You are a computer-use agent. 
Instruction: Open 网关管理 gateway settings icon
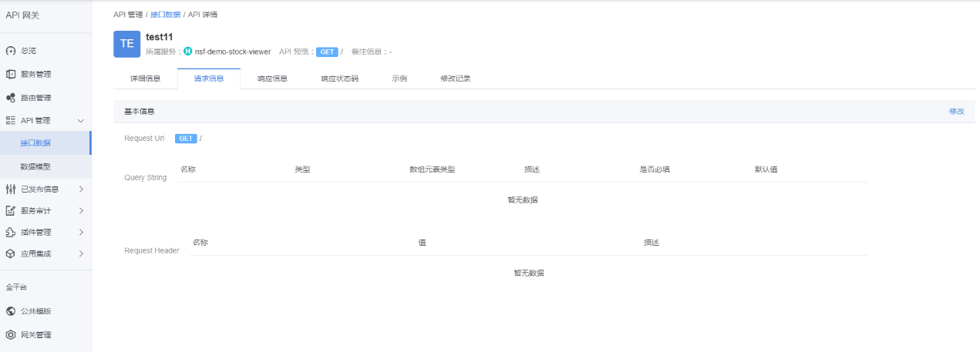11,335
